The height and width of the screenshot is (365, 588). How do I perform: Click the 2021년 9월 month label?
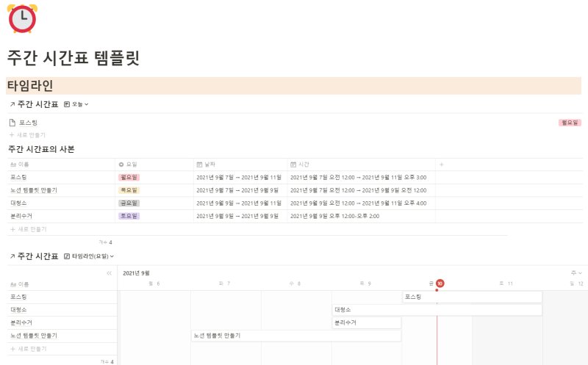coord(136,273)
